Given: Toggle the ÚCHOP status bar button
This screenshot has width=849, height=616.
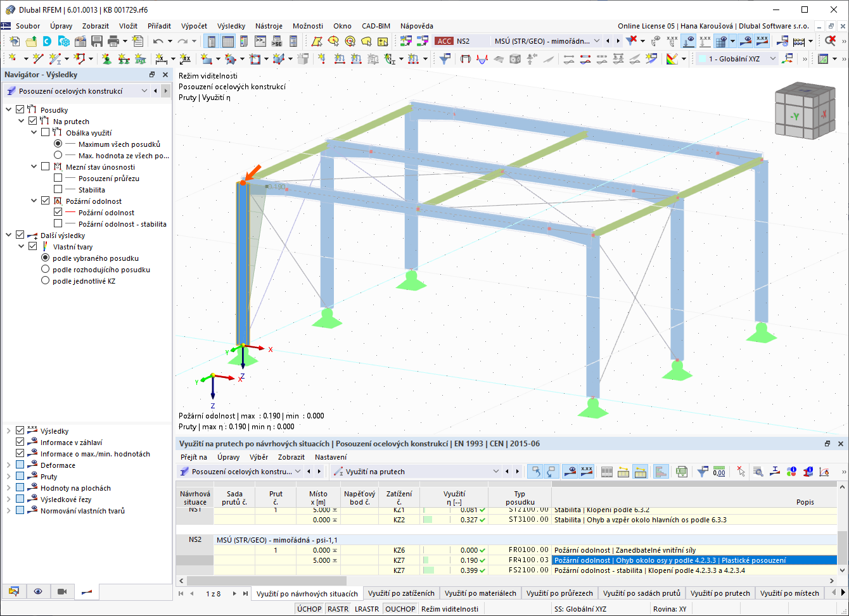Looking at the screenshot, I should pyautogui.click(x=309, y=609).
